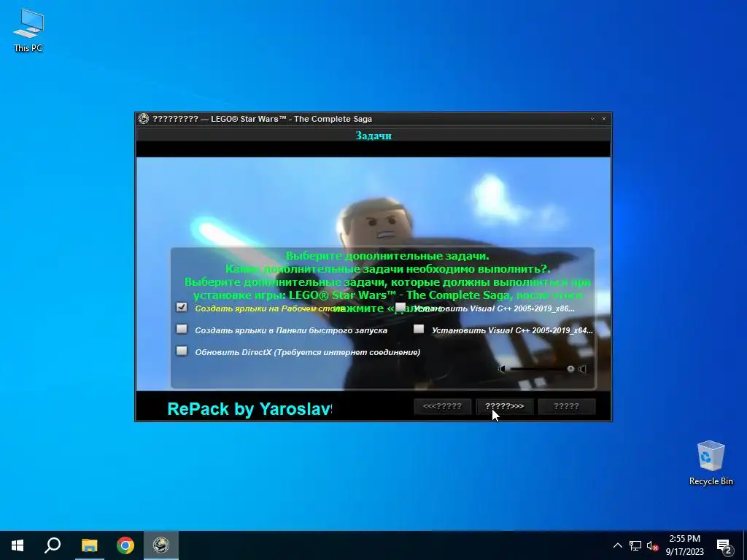
Task: Open taskbar Search
Action: [x=53, y=545]
